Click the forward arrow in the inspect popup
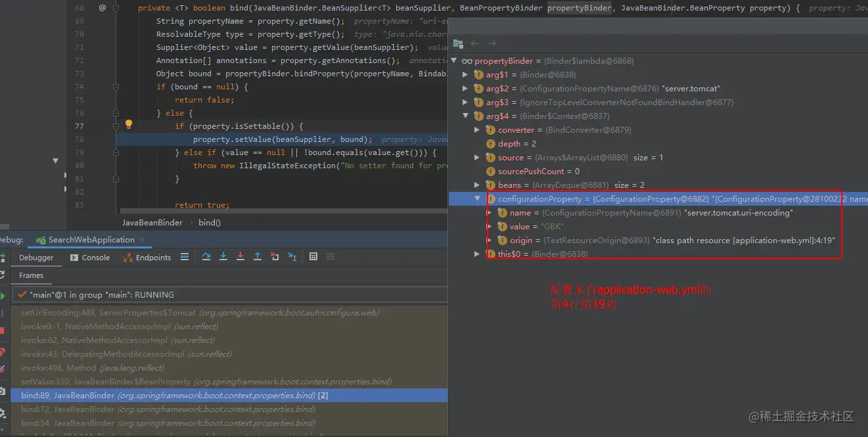The height and width of the screenshot is (437, 868). coord(491,43)
